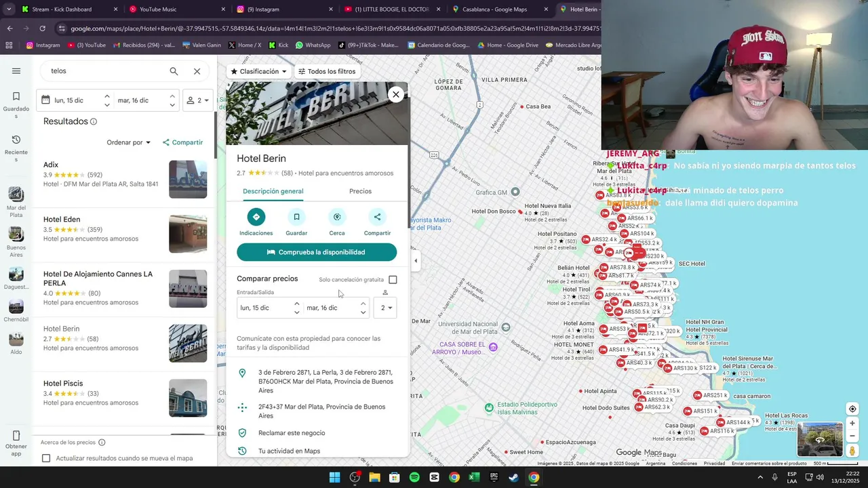Click the Obtener app phone icon
868x488 pixels.
tap(16, 435)
